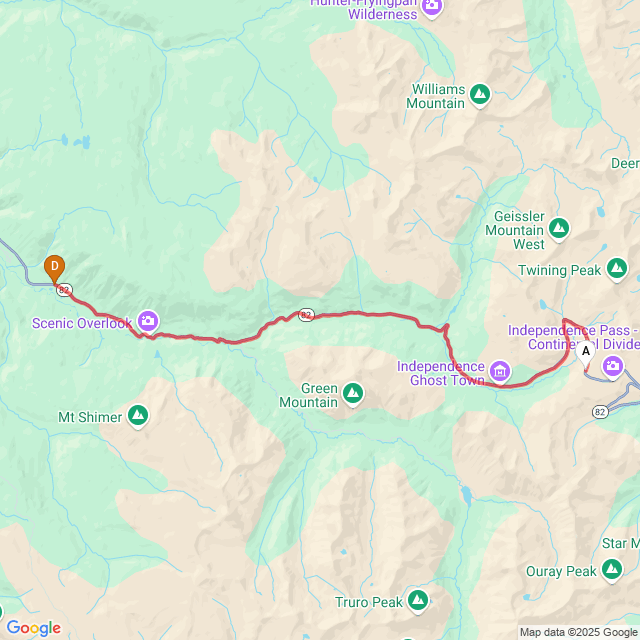Click the Truro Peak mountain icon
This screenshot has width=640, height=640.
pos(418,601)
